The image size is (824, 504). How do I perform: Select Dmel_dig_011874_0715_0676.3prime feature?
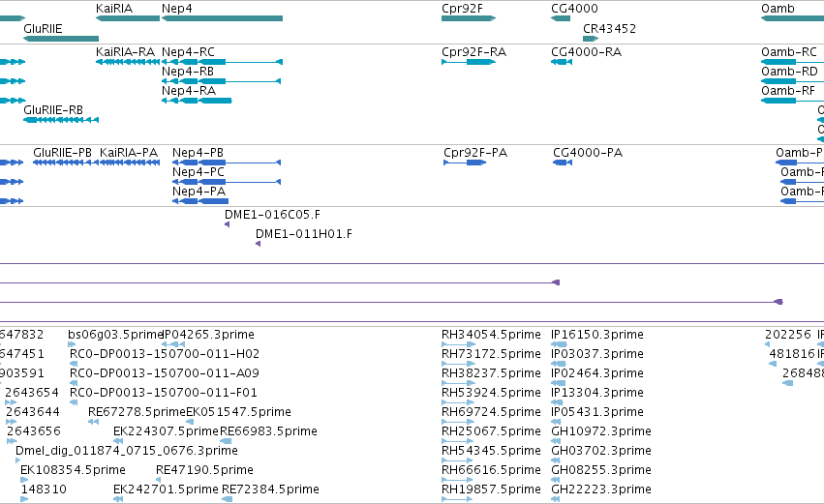click(x=17, y=460)
